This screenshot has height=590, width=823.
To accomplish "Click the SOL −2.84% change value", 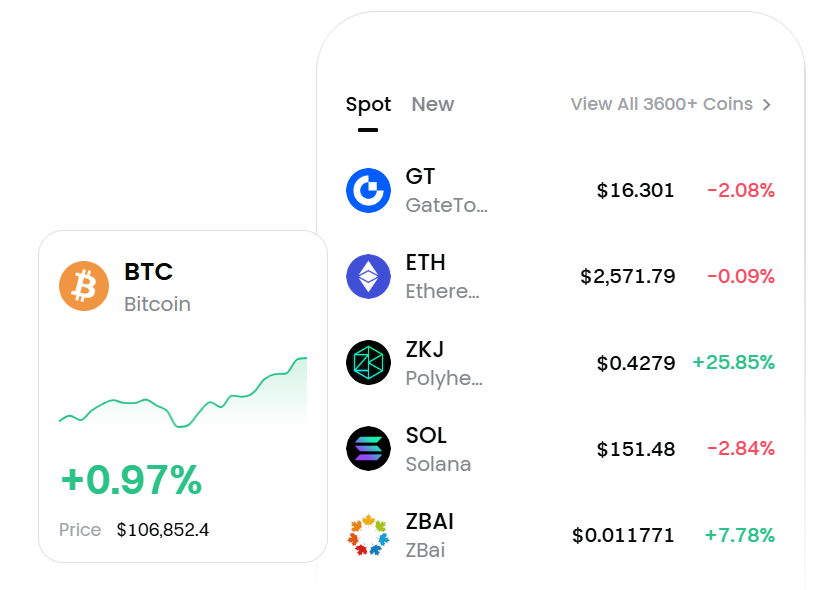I will point(740,448).
